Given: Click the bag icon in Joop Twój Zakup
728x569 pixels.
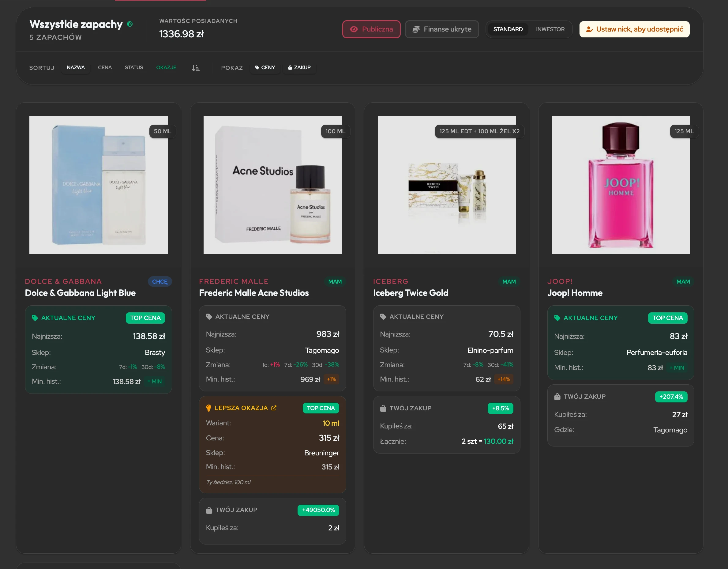Looking at the screenshot, I should (557, 397).
